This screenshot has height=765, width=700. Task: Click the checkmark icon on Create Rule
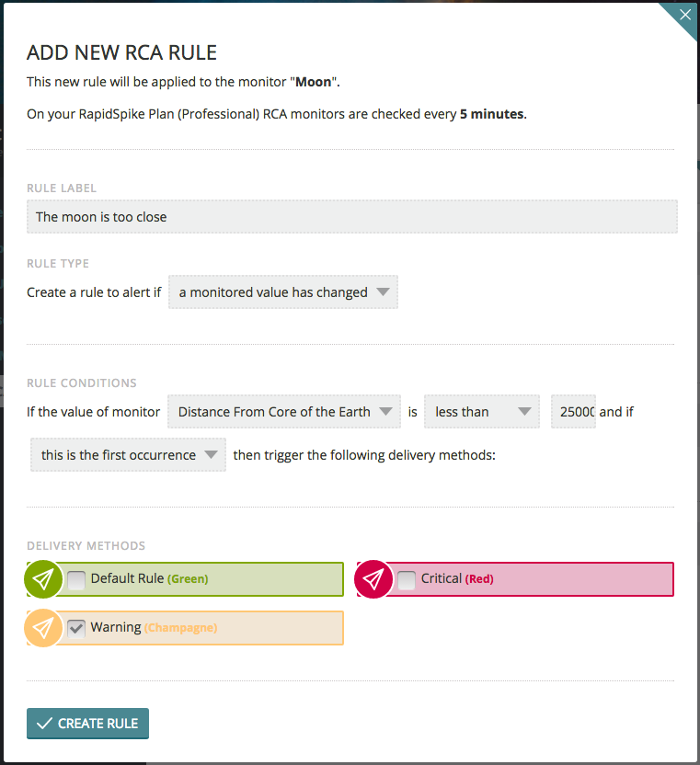pos(44,723)
